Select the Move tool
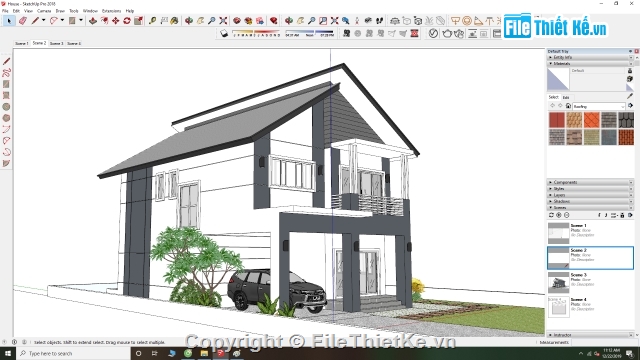 [x=116, y=20]
